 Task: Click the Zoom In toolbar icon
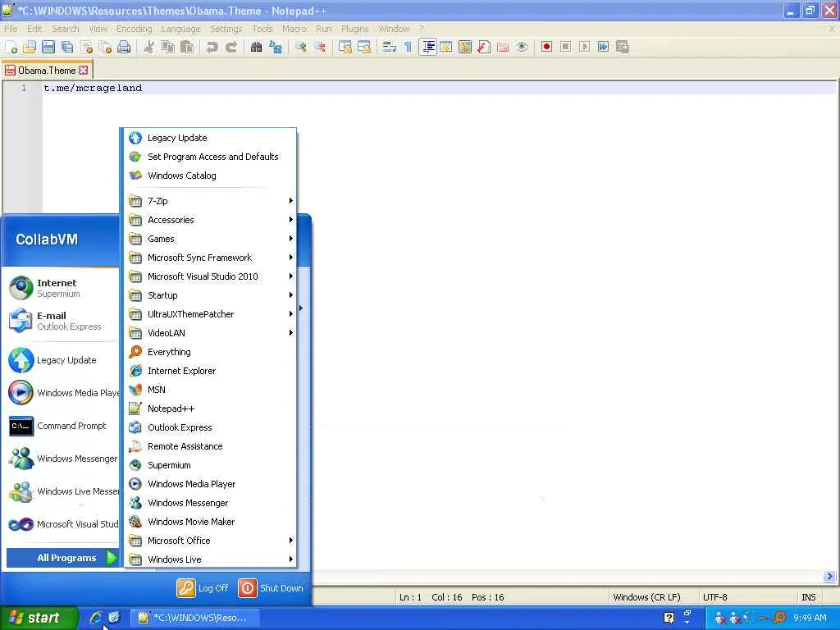[300, 47]
